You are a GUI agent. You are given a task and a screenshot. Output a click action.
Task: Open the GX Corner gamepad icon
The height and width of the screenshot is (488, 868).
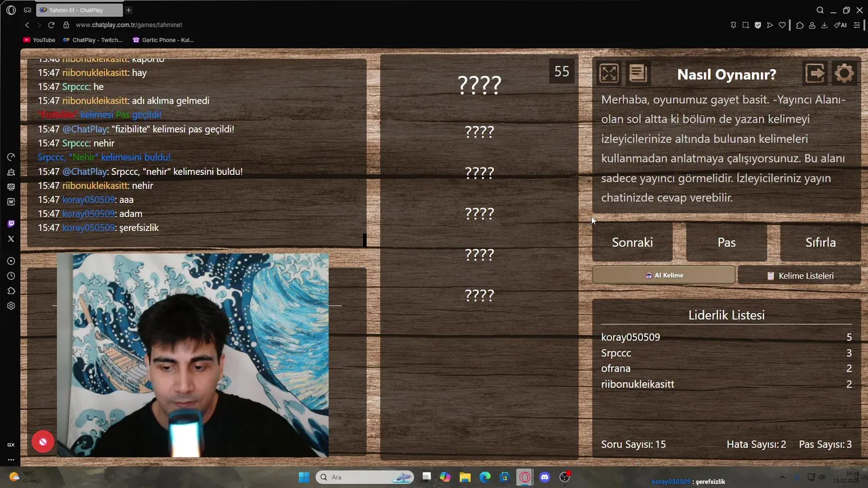(x=27, y=10)
